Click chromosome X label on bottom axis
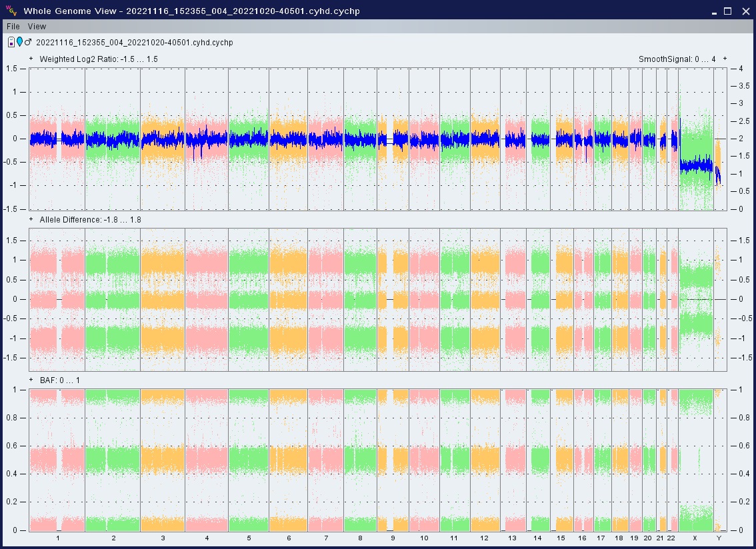 tap(695, 538)
